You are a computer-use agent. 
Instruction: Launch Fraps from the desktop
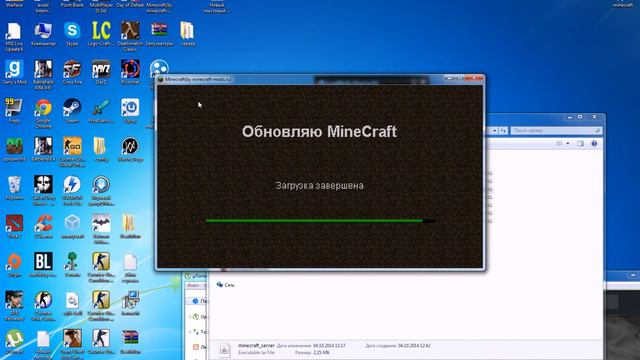(14, 108)
